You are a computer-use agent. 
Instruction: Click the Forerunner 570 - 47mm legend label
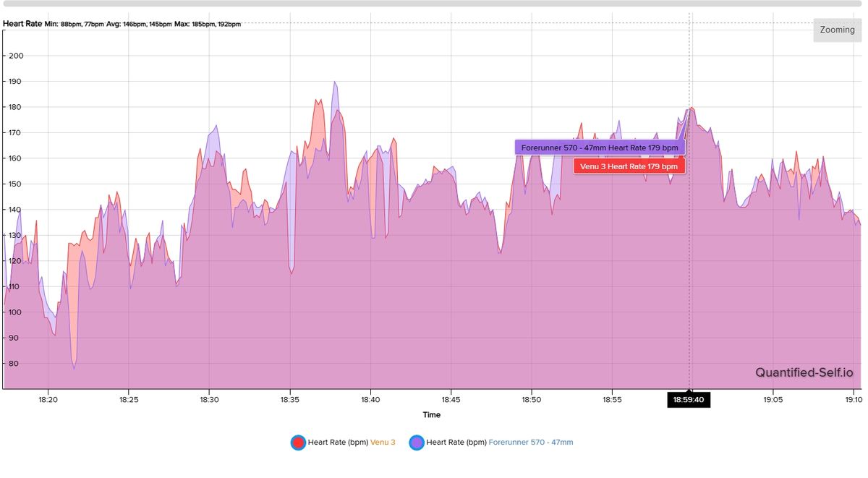click(531, 442)
